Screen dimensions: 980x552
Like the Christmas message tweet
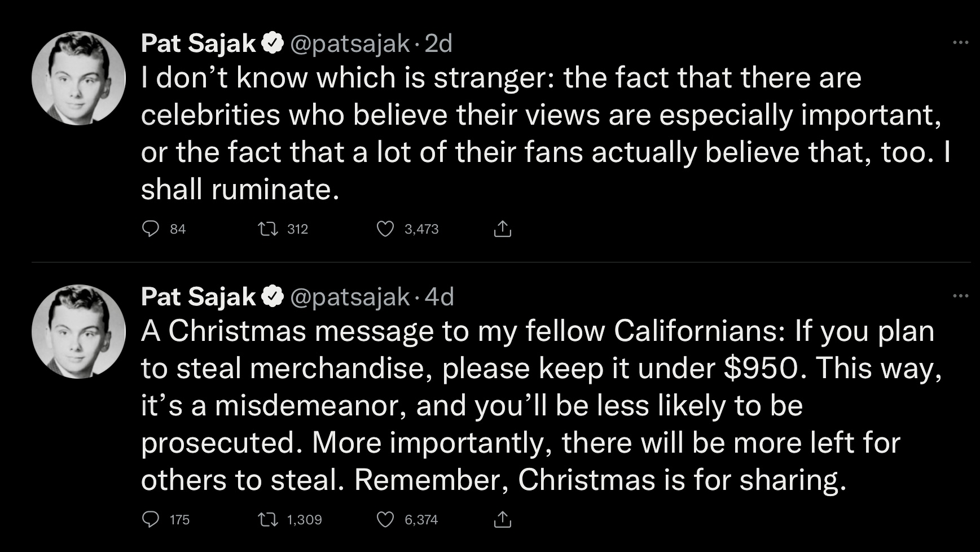point(385,519)
